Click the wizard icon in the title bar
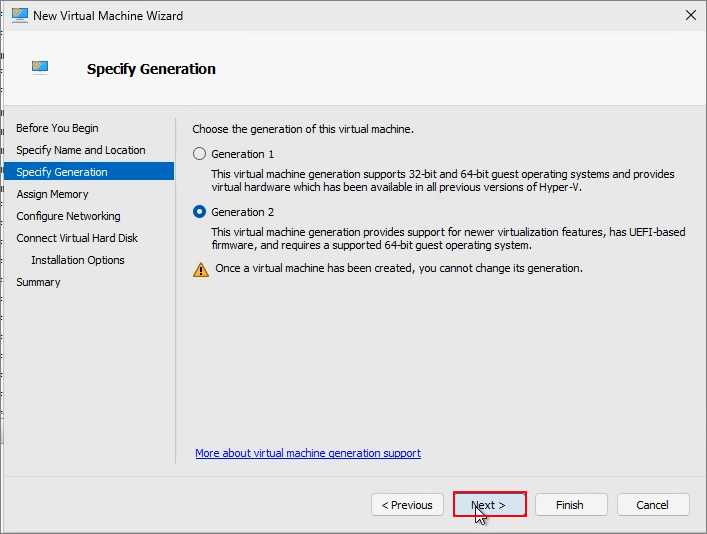This screenshot has height=534, width=707. coord(20,15)
